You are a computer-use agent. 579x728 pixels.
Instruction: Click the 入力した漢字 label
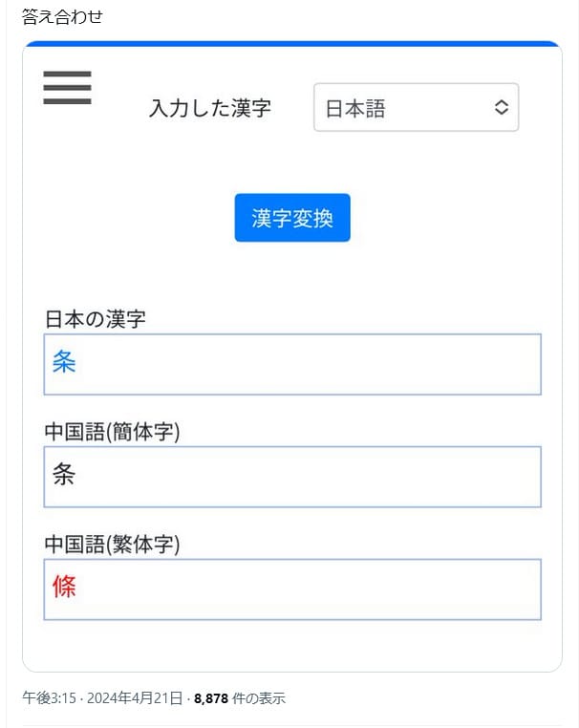[x=210, y=108]
